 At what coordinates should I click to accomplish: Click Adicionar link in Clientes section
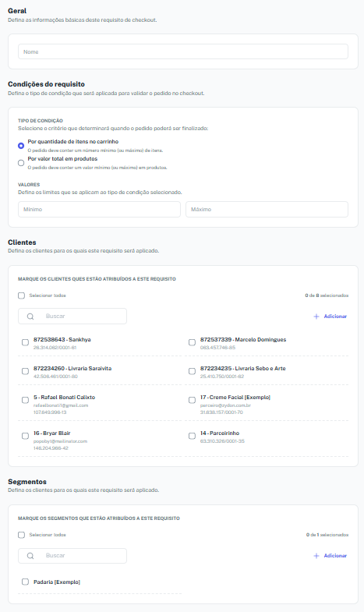click(335, 317)
